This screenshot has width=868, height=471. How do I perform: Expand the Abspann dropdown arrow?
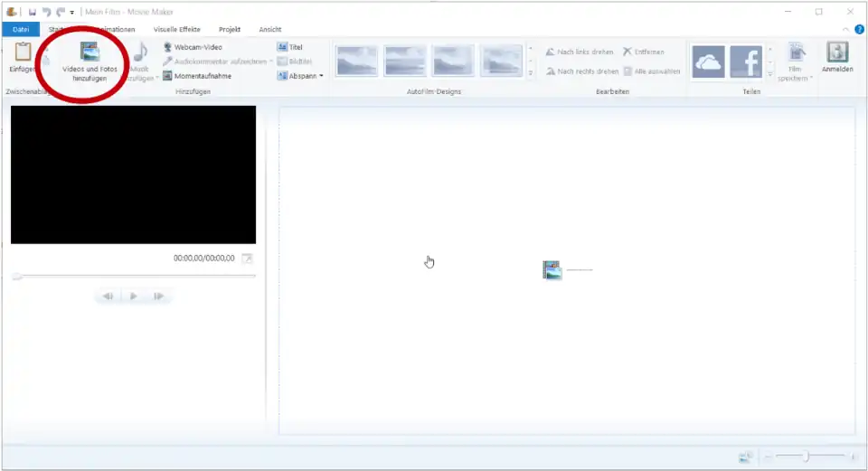(321, 76)
